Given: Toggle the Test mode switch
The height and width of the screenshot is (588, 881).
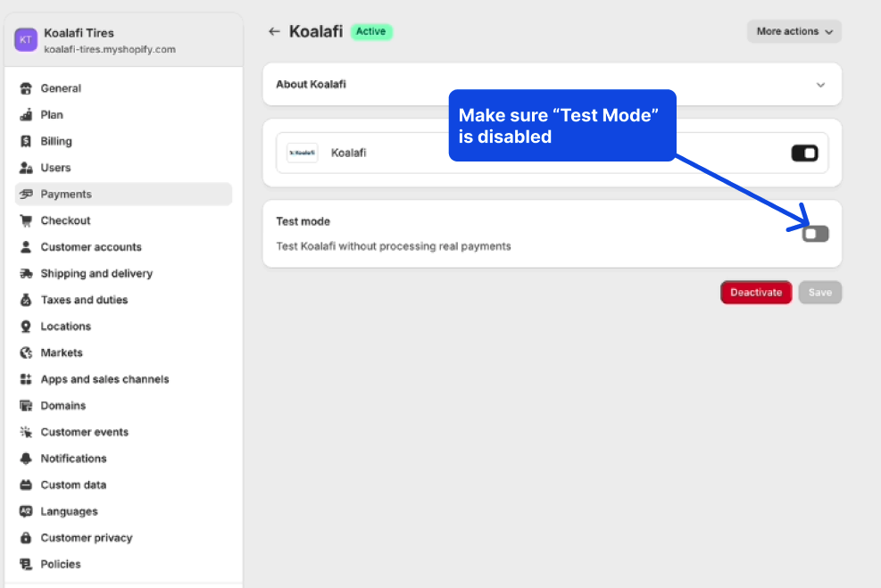Looking at the screenshot, I should point(815,234).
